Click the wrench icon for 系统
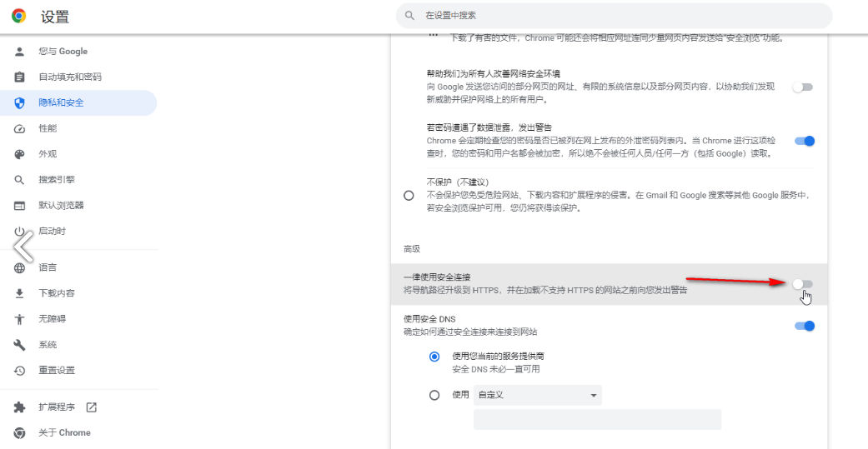Viewport: 868px width, 449px height. click(x=19, y=345)
